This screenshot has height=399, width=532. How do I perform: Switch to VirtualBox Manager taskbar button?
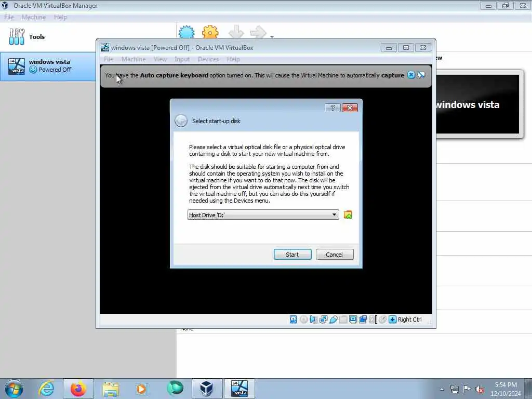pos(207,389)
